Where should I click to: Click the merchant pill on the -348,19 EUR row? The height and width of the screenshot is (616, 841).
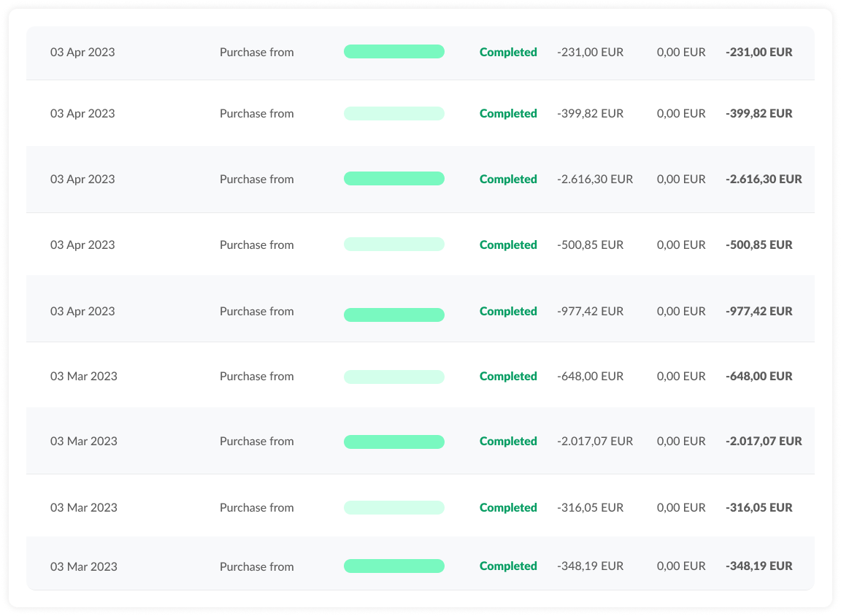tap(394, 566)
